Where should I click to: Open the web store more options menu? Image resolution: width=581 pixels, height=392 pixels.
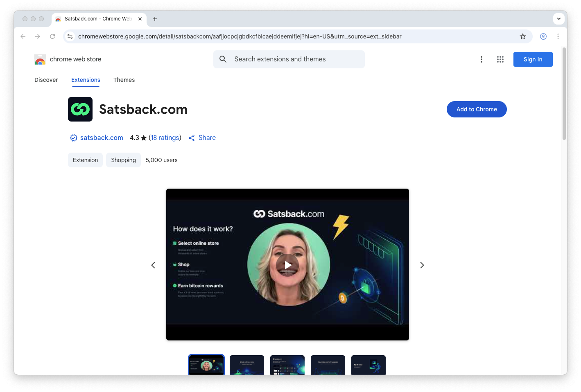482,59
